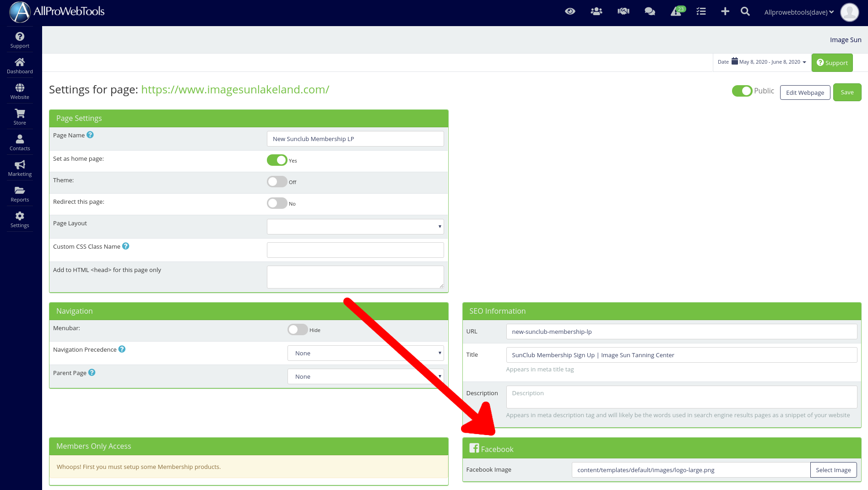868x490 pixels.
Task: Open the imagesunlakeland.com page link
Action: [x=235, y=89]
